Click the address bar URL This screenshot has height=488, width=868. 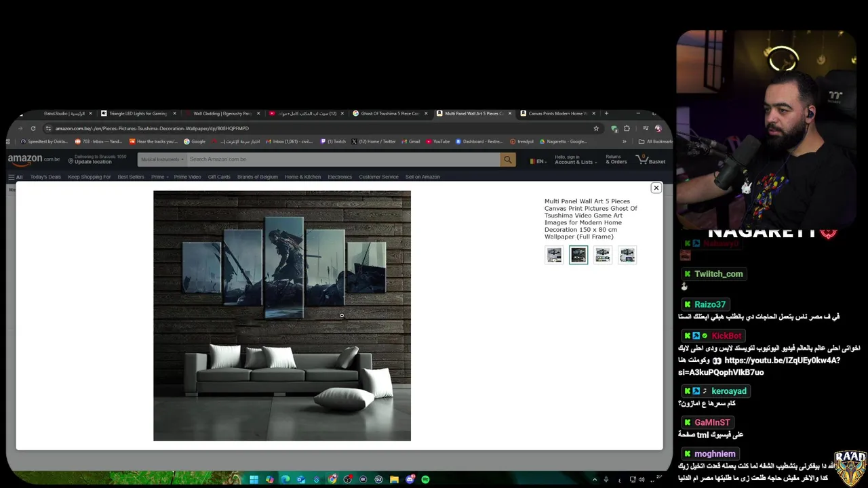coord(152,128)
